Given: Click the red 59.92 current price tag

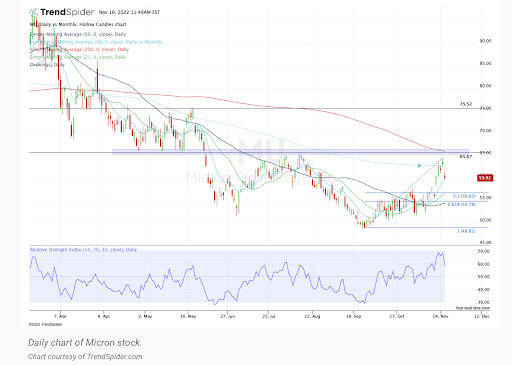Looking at the screenshot, I should [485, 178].
